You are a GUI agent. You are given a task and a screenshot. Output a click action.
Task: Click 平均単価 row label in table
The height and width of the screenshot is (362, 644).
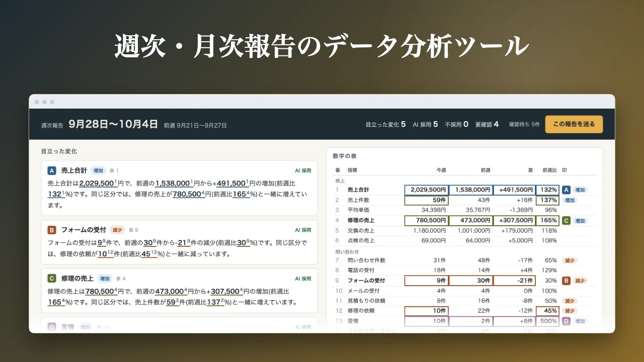[357, 210]
